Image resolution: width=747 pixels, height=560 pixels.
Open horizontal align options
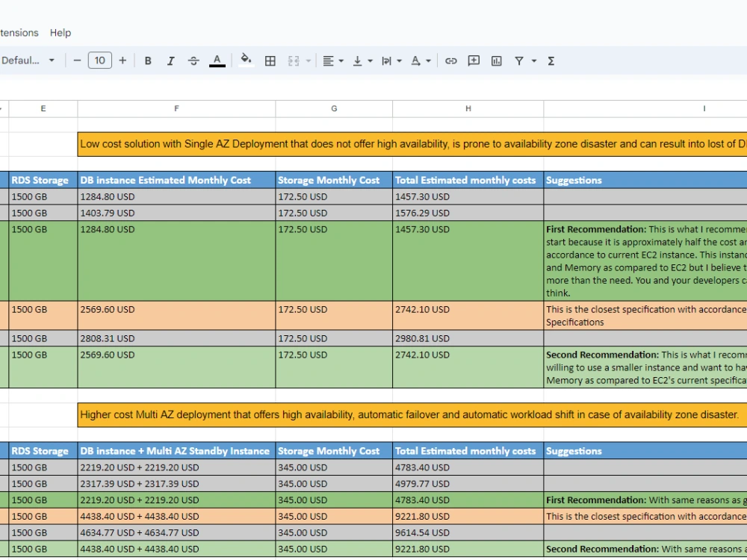click(x=333, y=61)
